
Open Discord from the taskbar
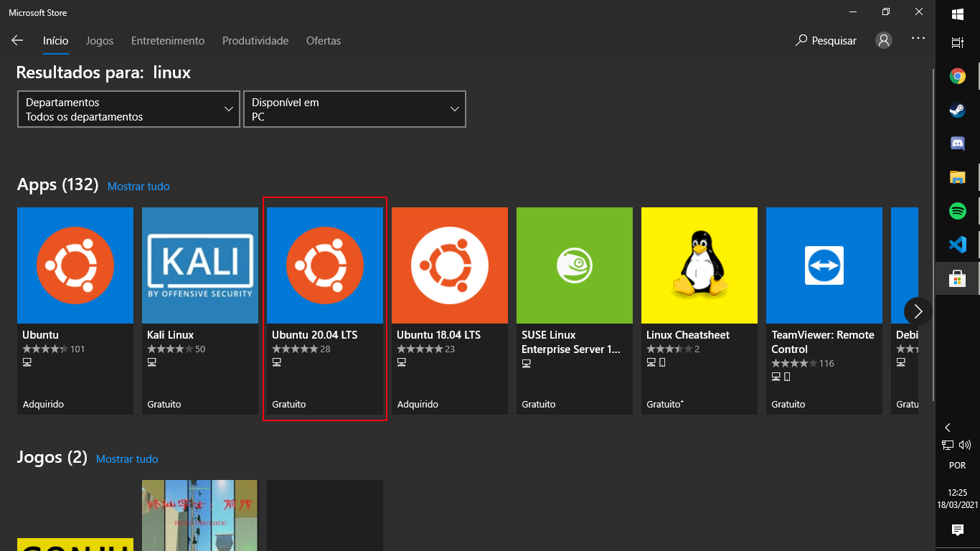pos(958,143)
